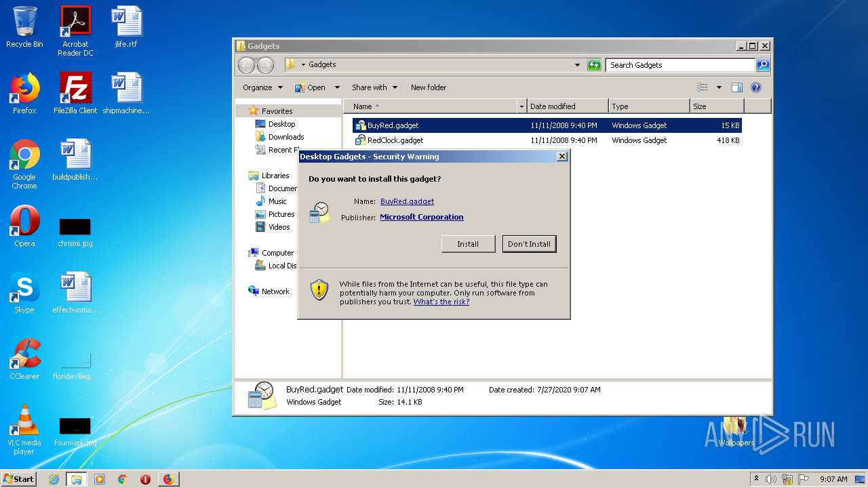
Task: Toggle the preview pane icon
Action: pos(737,87)
